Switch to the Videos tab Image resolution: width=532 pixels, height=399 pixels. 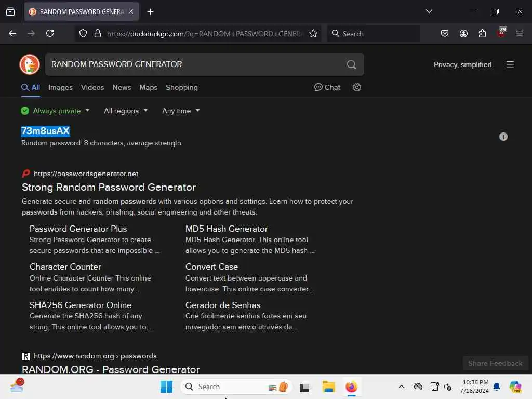pyautogui.click(x=92, y=87)
